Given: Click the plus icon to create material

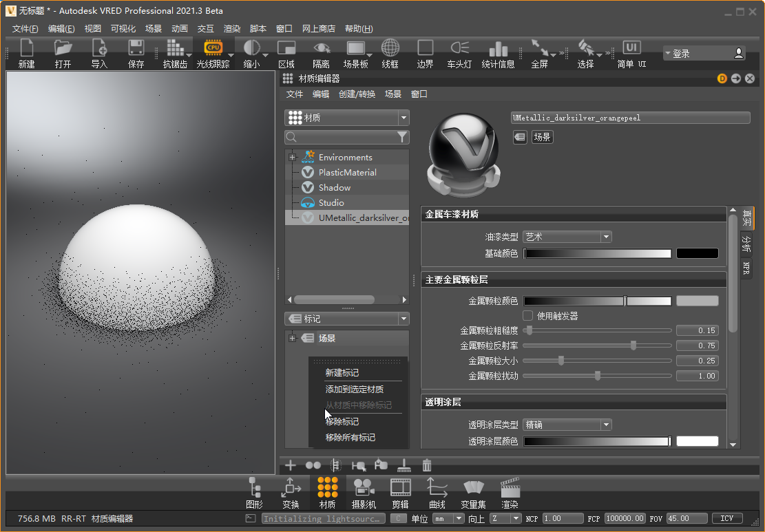Looking at the screenshot, I should coord(291,465).
